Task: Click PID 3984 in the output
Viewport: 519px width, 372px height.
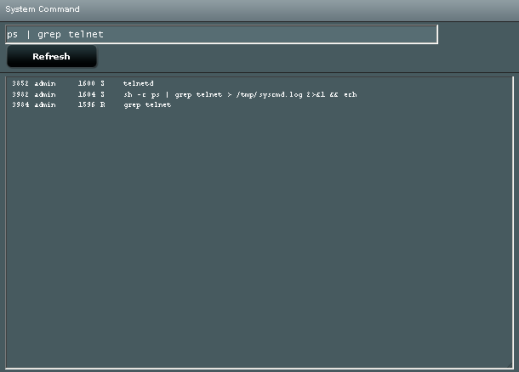Action: pos(20,105)
